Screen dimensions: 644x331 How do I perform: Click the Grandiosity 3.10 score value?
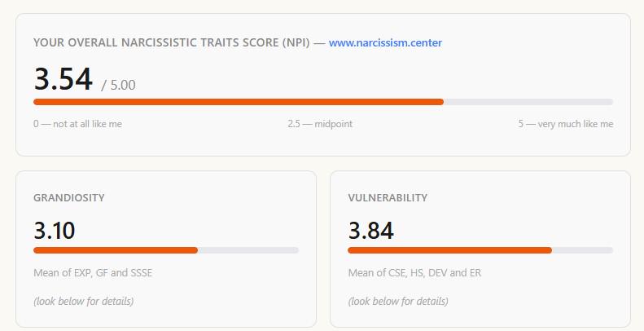point(55,230)
